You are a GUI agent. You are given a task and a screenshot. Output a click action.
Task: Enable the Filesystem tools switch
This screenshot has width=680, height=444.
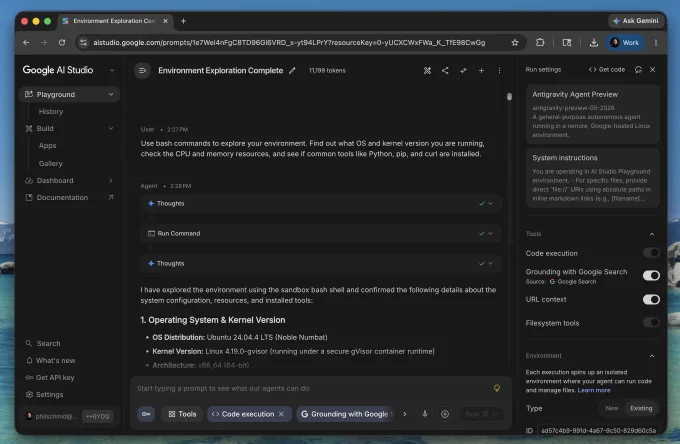[x=651, y=323]
